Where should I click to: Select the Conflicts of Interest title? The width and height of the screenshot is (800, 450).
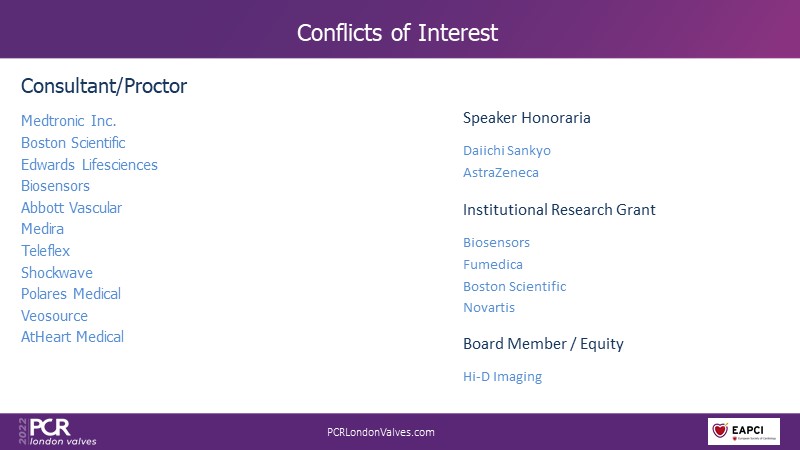pos(397,33)
